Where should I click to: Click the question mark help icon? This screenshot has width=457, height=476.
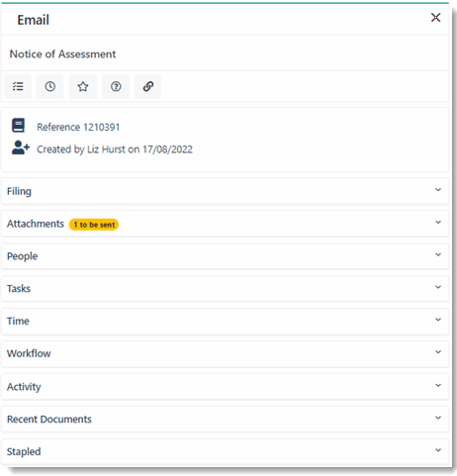click(116, 87)
